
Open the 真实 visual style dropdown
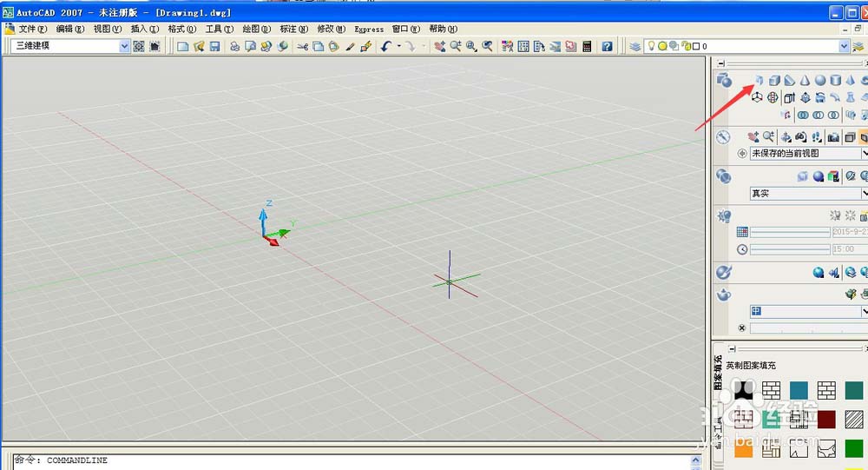pyautogui.click(x=865, y=194)
